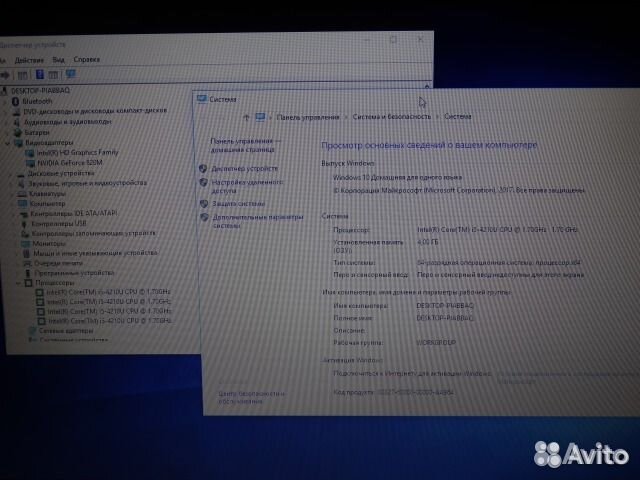Click the Контроллеры USB icon

click(x=24, y=224)
